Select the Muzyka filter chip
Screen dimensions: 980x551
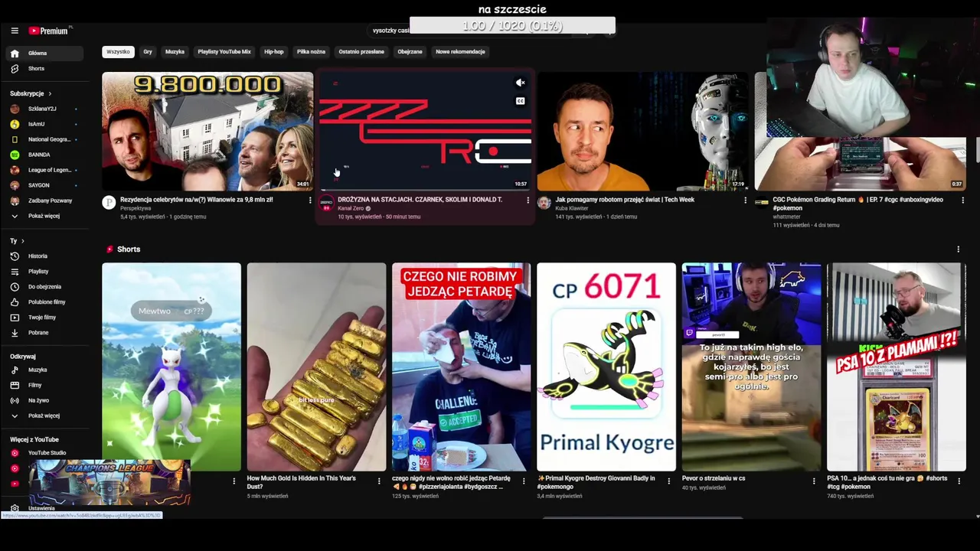pos(175,52)
